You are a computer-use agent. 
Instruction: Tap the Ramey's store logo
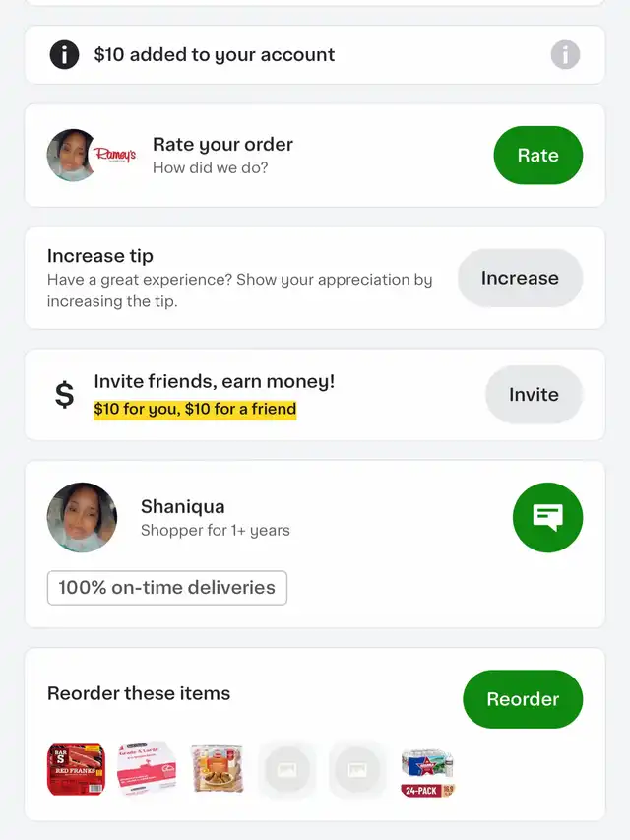click(115, 156)
